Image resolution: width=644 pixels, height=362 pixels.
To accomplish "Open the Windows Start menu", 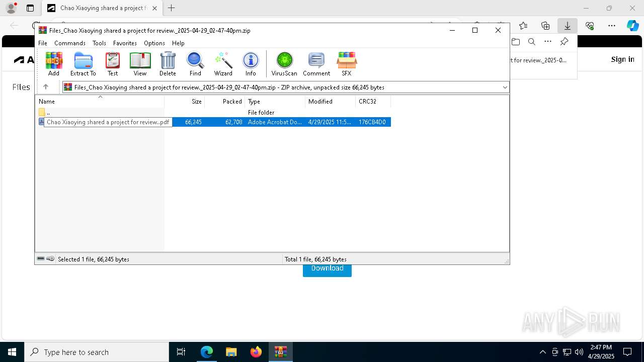I will point(12,352).
